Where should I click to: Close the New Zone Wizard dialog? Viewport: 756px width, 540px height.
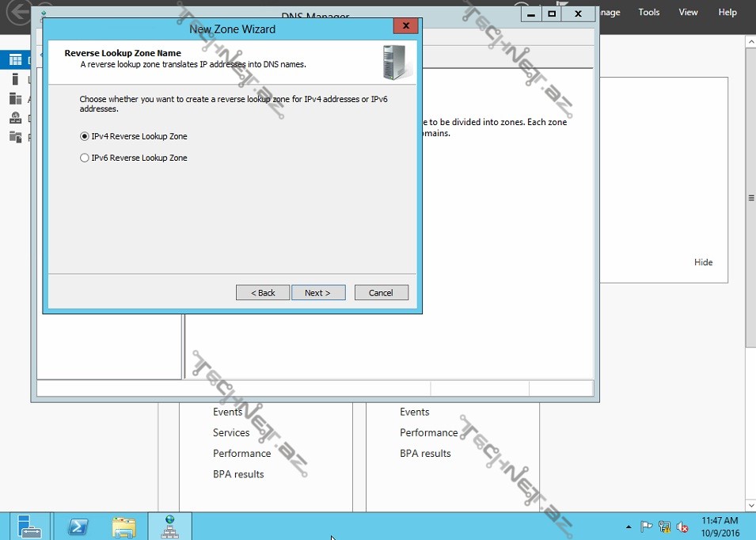point(405,26)
